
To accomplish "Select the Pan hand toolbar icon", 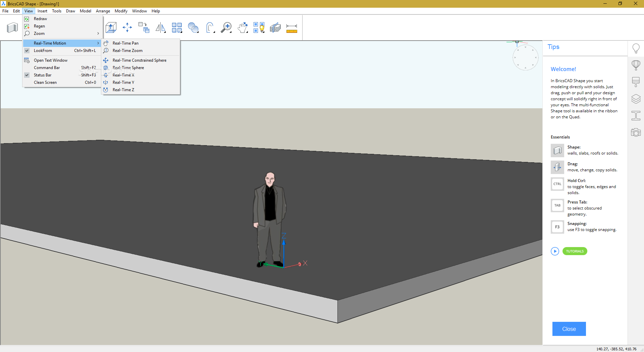I will click(x=243, y=27).
